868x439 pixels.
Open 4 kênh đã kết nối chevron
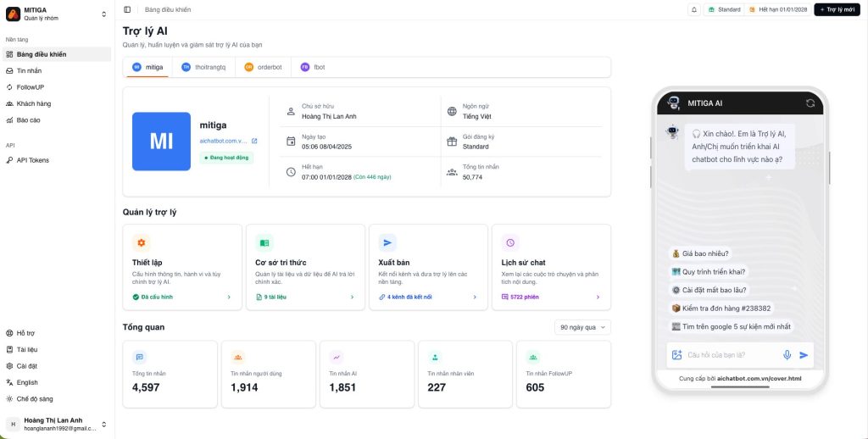pyautogui.click(x=475, y=297)
